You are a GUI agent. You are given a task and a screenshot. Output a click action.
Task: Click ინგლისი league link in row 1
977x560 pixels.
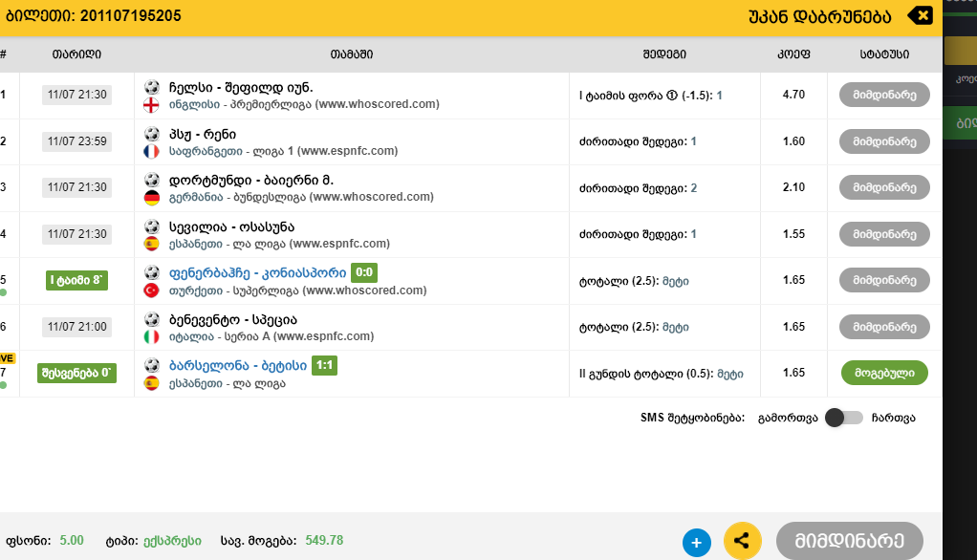tap(194, 105)
